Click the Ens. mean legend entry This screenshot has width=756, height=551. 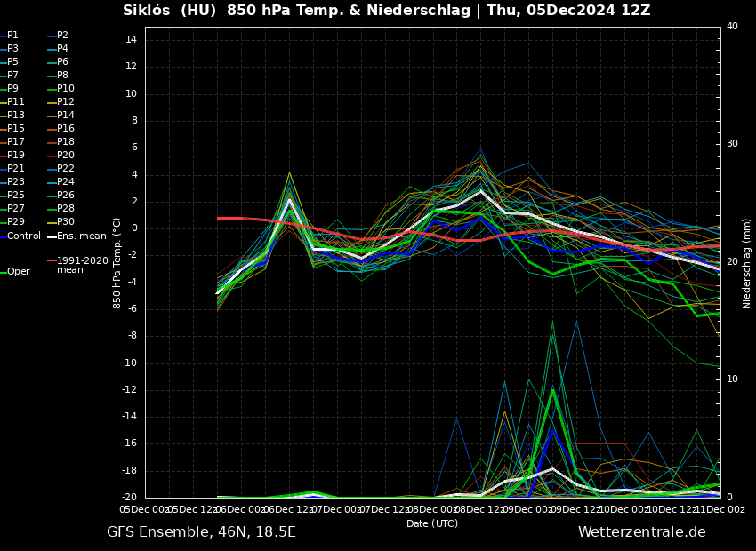point(81,236)
